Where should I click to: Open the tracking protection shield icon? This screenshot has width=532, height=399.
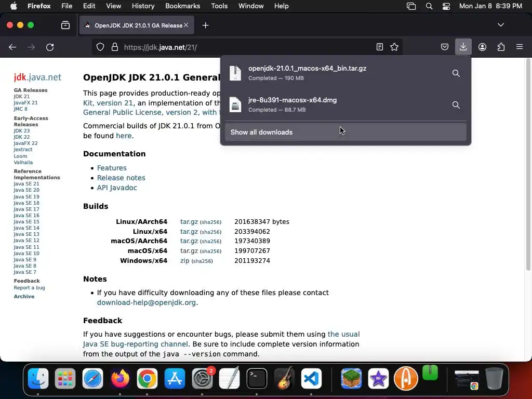[x=100, y=47]
